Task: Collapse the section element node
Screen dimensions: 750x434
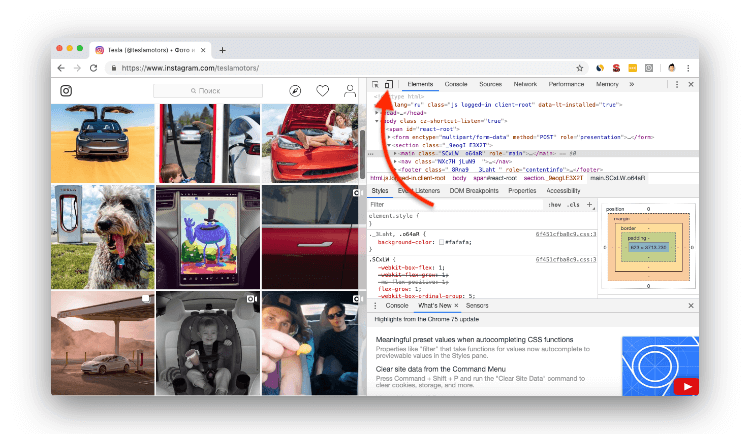Action: [x=389, y=145]
